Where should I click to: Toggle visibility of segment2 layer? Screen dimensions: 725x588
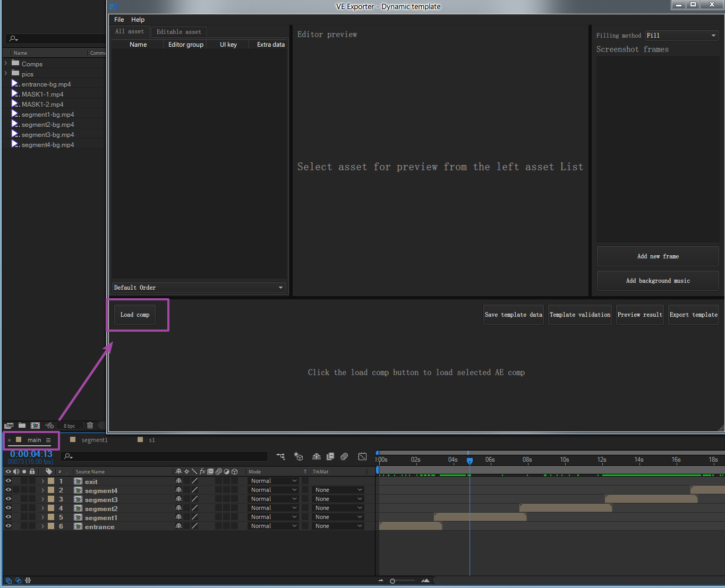coord(8,508)
